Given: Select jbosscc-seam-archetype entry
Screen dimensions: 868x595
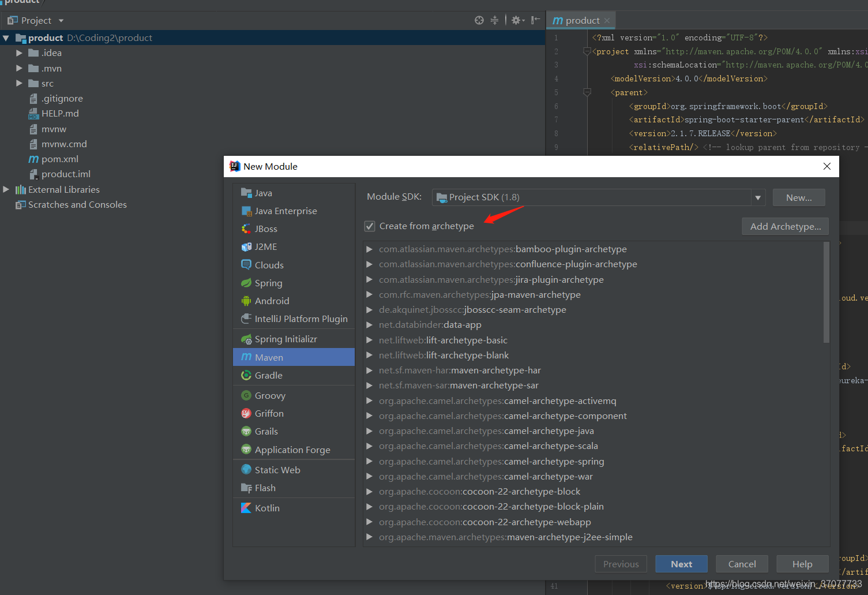Looking at the screenshot, I should (472, 310).
